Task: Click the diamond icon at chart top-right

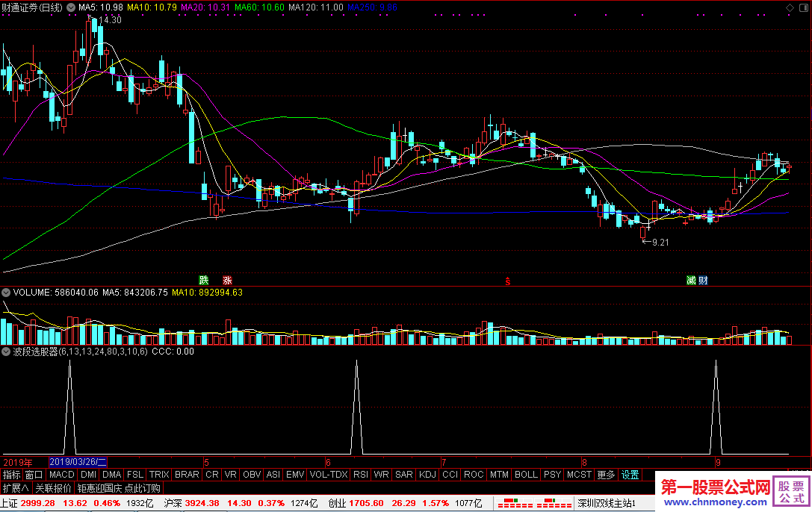Action: (790, 7)
